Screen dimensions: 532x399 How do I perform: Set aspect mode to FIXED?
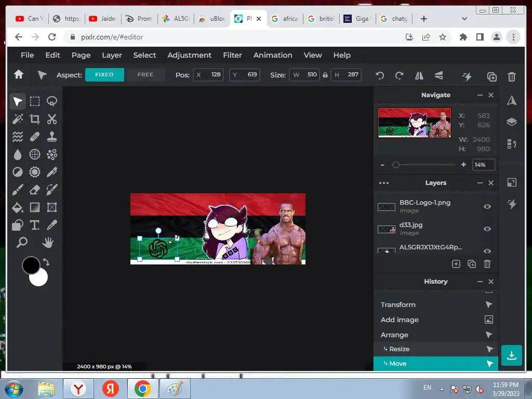pos(104,75)
